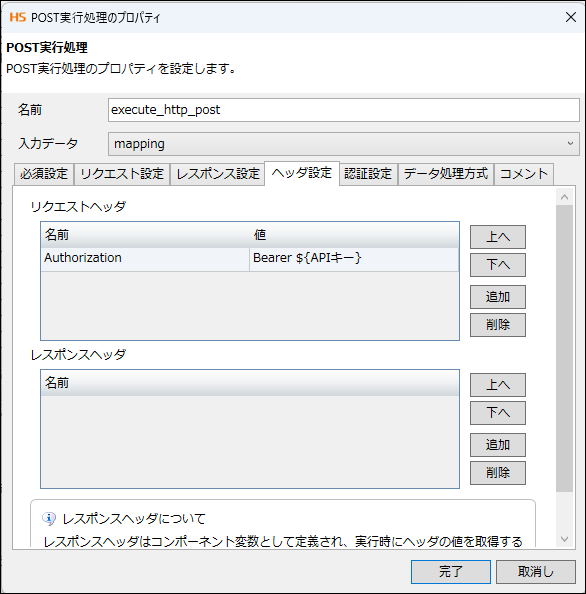Screen dimensions: 586x594
Task: Click the HS application logo icon
Action: 17,17
